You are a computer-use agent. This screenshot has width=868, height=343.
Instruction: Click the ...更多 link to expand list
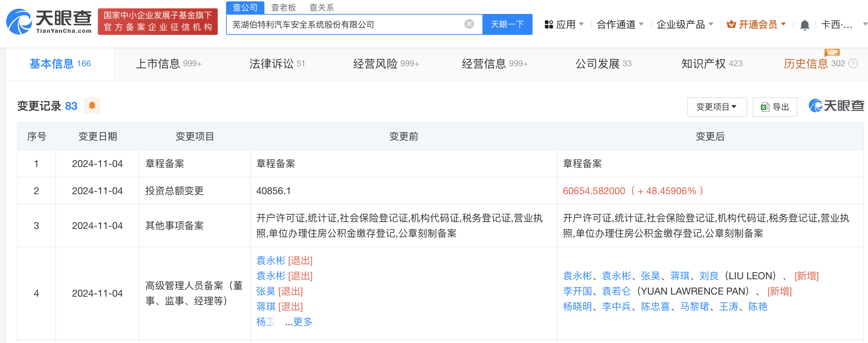click(299, 322)
